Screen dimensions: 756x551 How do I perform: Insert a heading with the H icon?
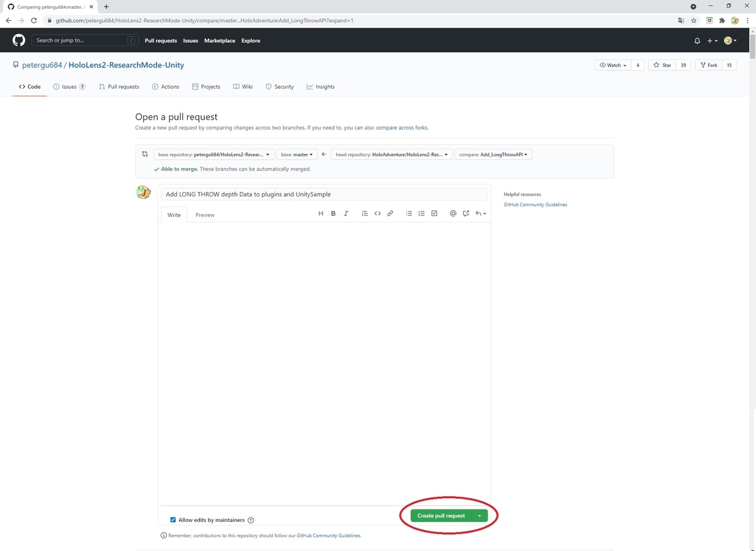point(321,213)
